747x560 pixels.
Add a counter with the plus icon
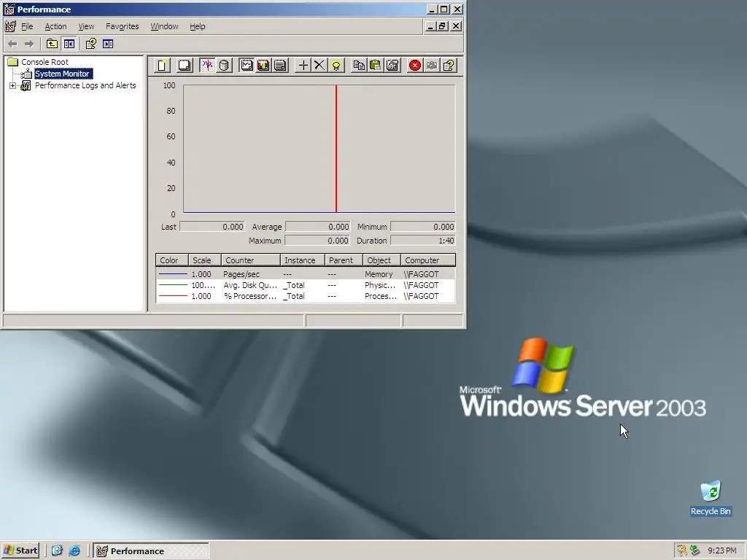coord(303,65)
